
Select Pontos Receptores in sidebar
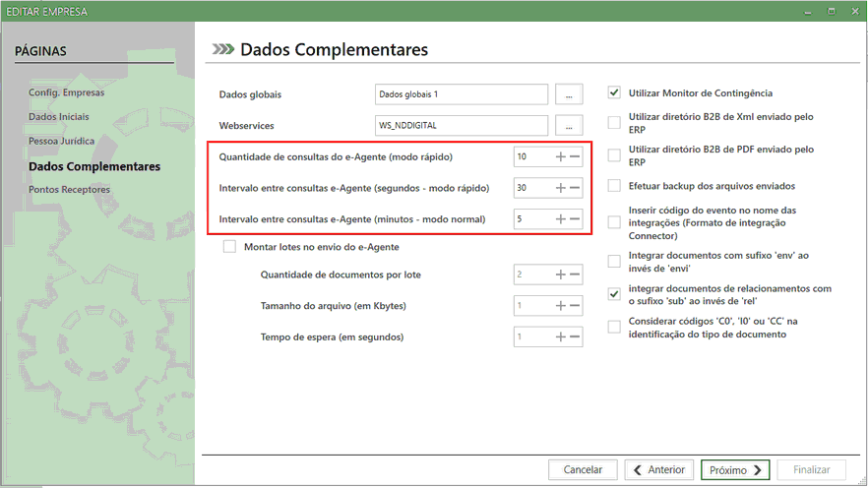[x=70, y=189]
